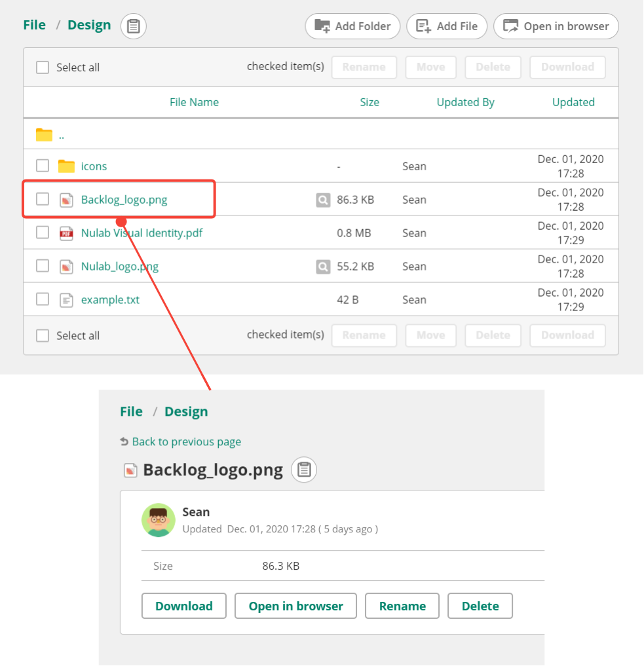Sort by Updated column header
644x666 pixels.
pos(573,102)
